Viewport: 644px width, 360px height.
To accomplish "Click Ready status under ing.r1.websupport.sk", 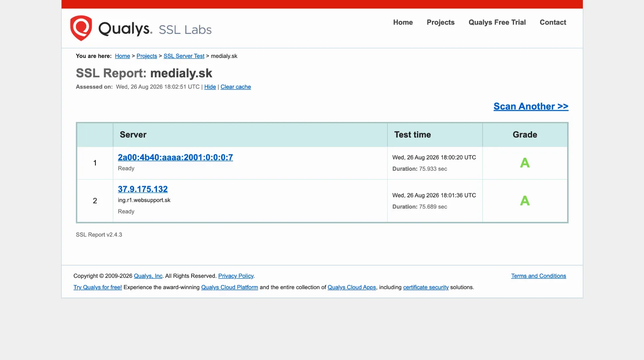I will pyautogui.click(x=126, y=211).
